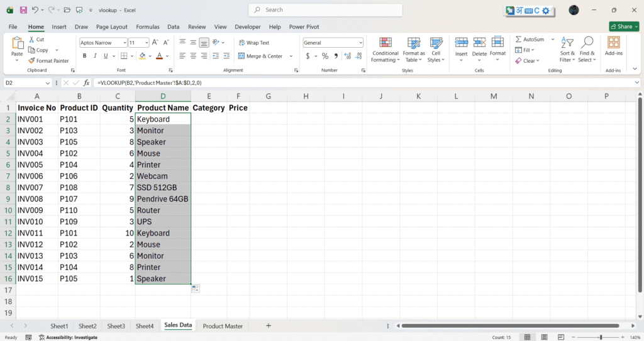Image resolution: width=644 pixels, height=341 pixels.
Task: Click the Share button
Action: [624, 26]
